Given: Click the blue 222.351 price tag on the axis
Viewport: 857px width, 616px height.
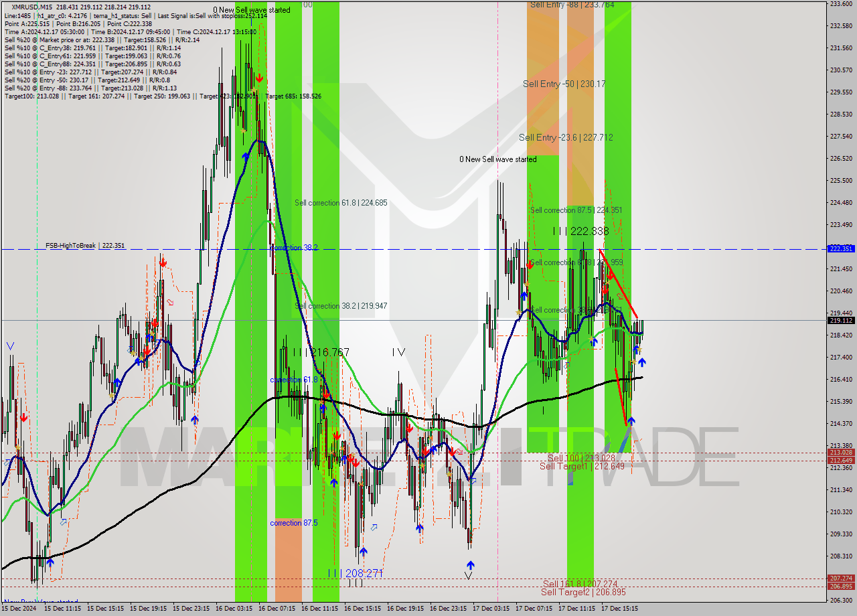Looking at the screenshot, I should (841, 248).
